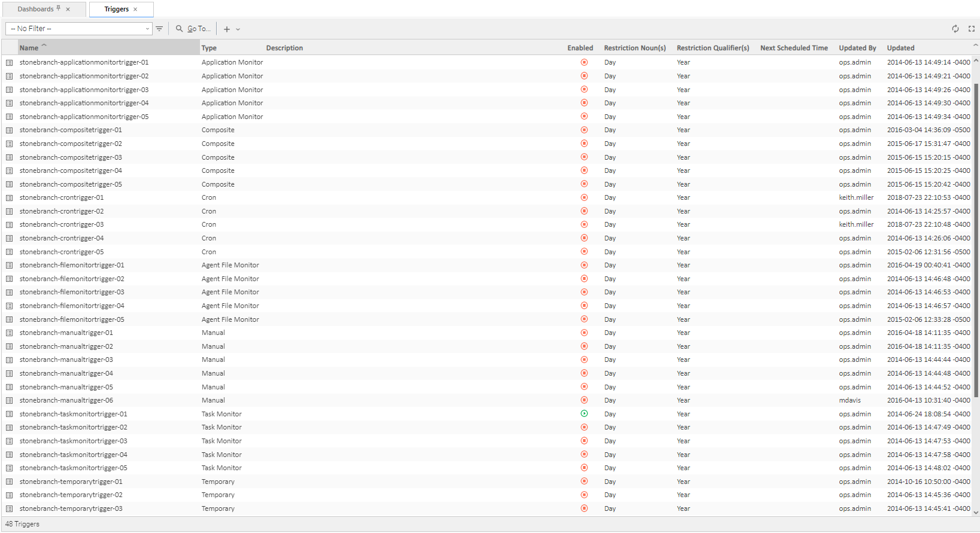
Task: Sort by the Name column header
Action: coord(29,48)
